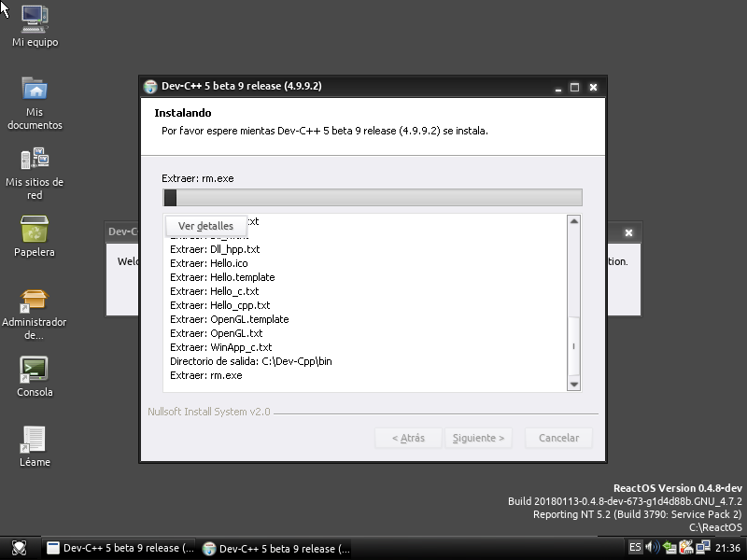Click the safely remove hardware tray icon

(x=669, y=548)
